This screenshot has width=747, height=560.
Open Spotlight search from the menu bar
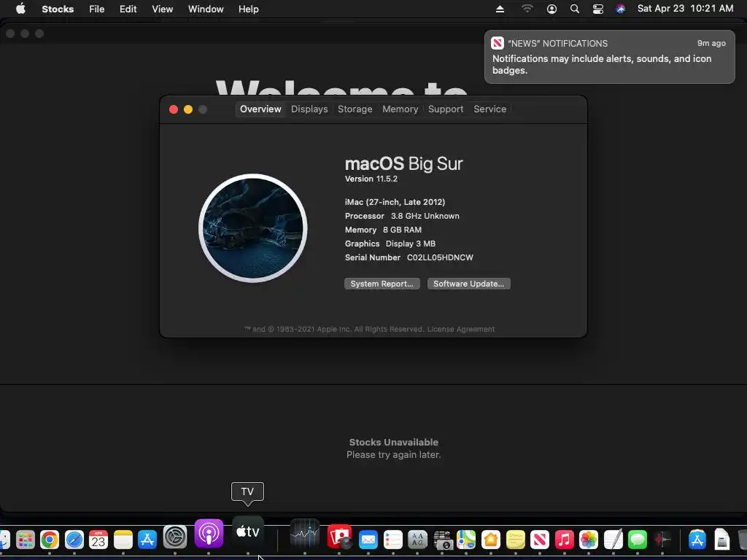(x=575, y=9)
